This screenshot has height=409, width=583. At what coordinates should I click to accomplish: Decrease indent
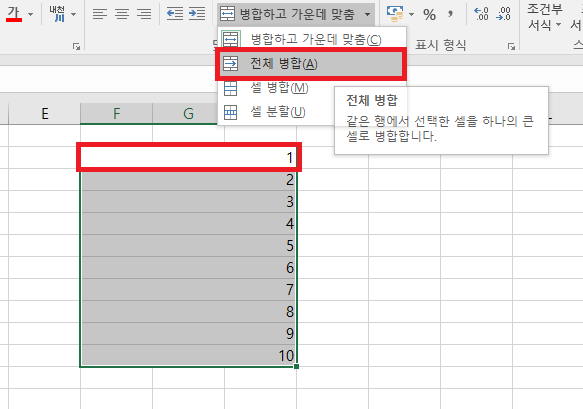click(174, 14)
